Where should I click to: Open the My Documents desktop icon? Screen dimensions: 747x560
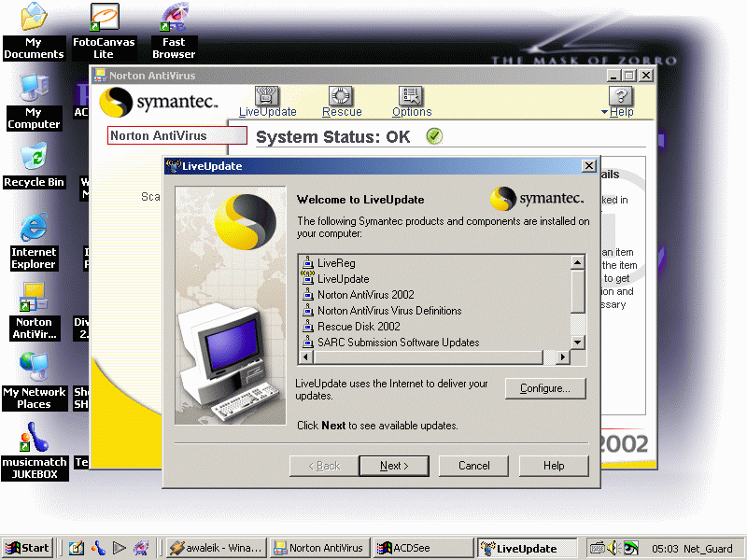click(x=34, y=32)
